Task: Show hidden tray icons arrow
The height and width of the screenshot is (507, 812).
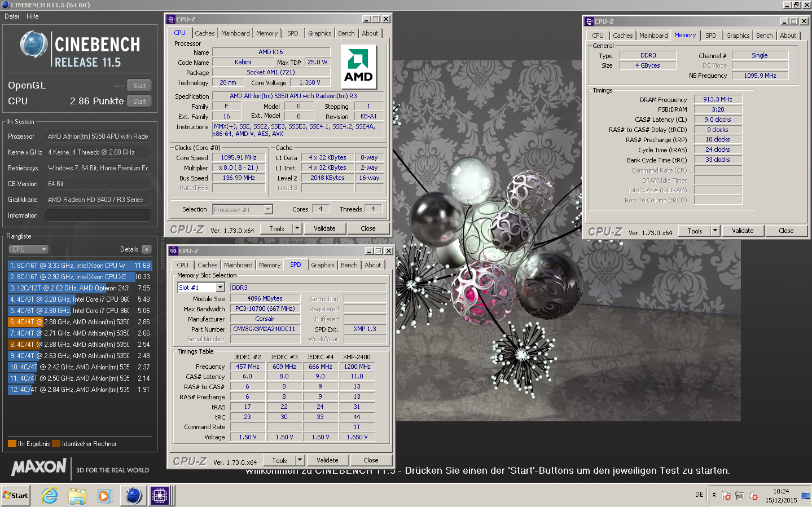Action: tap(714, 495)
